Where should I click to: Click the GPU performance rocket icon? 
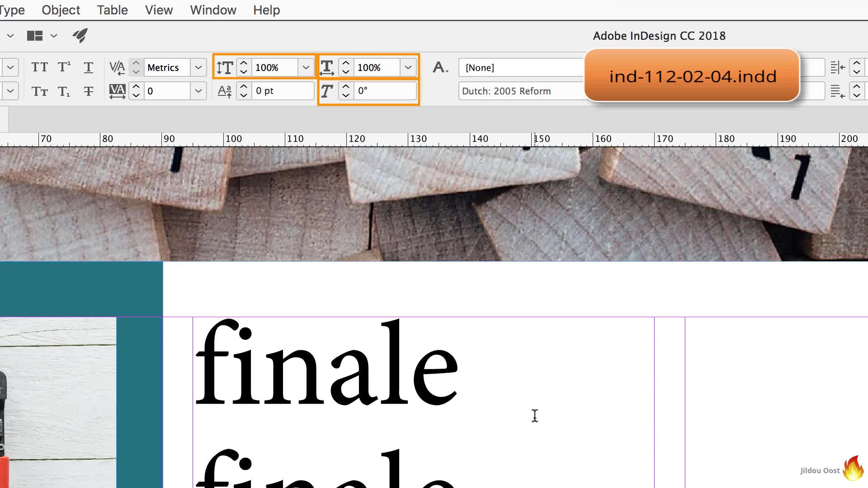pyautogui.click(x=80, y=36)
